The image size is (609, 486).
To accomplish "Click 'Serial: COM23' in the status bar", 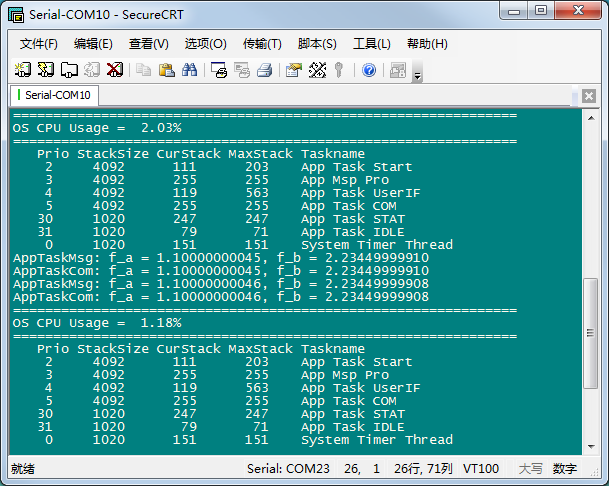I will (288, 469).
